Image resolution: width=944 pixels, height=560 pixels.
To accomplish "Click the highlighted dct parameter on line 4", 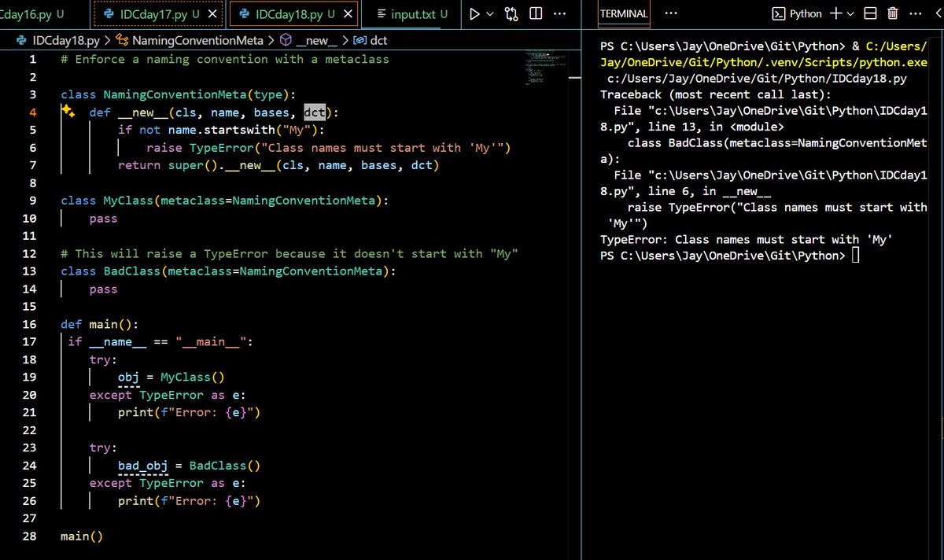I will coord(315,112).
